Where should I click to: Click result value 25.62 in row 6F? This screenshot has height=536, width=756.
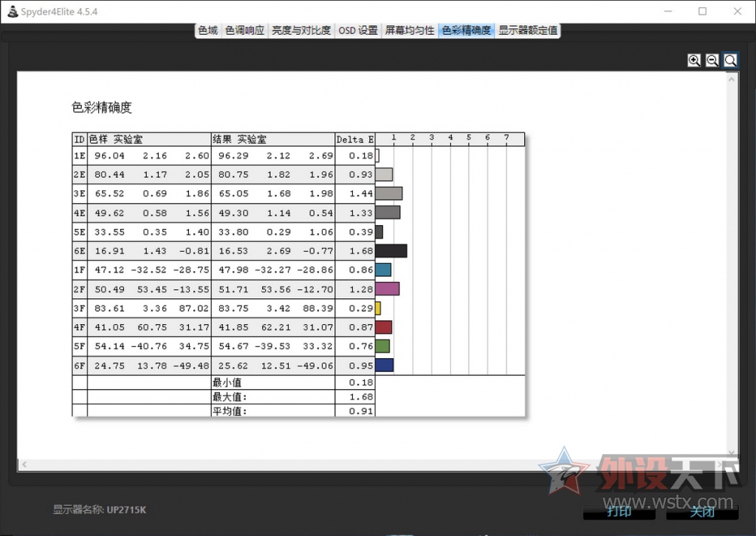point(233,366)
